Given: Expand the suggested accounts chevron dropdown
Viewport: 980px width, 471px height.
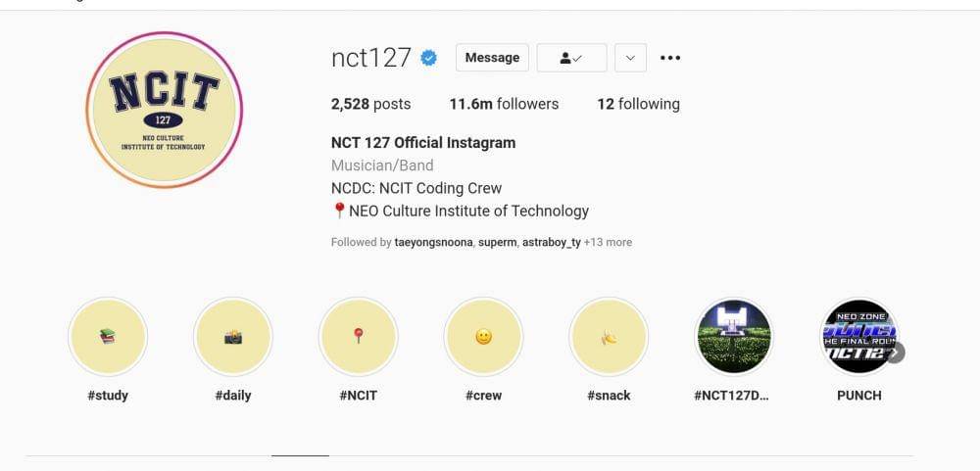Looking at the screenshot, I should pos(630,58).
